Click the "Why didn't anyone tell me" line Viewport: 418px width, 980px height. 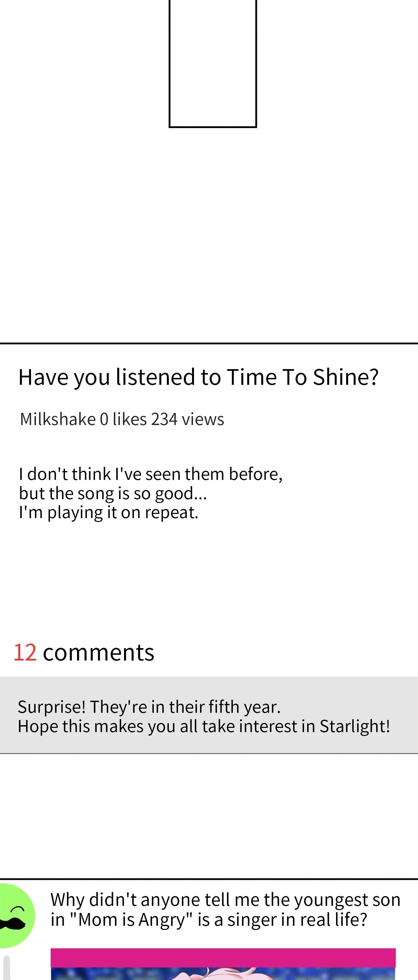[225, 900]
